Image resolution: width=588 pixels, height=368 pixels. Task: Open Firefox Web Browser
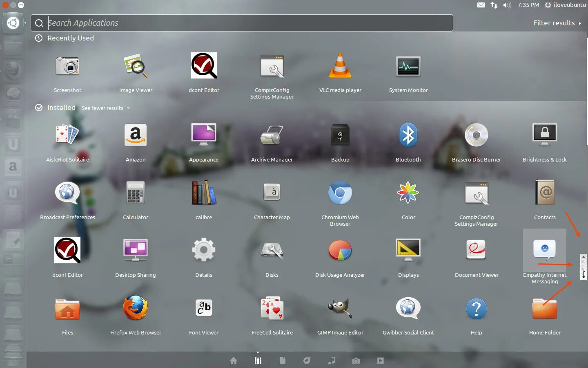click(136, 308)
